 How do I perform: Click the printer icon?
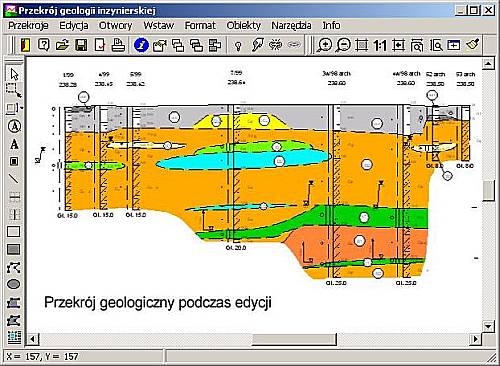pyautogui.click(x=118, y=45)
